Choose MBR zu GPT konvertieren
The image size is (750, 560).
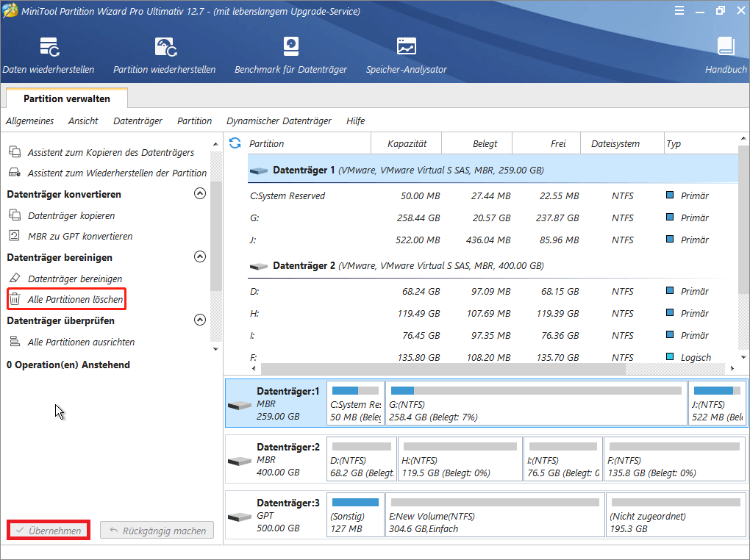point(80,236)
